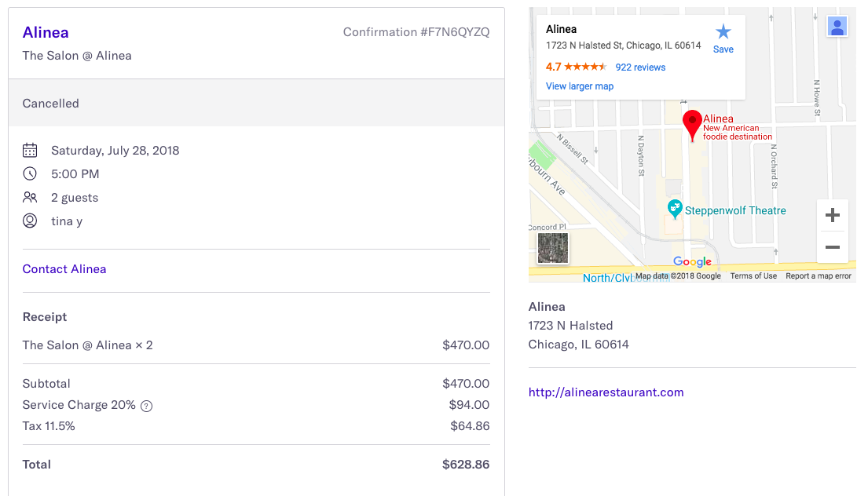Open the Alinea restaurant title link
Viewport: 868px width, 496px height.
pyautogui.click(x=46, y=33)
